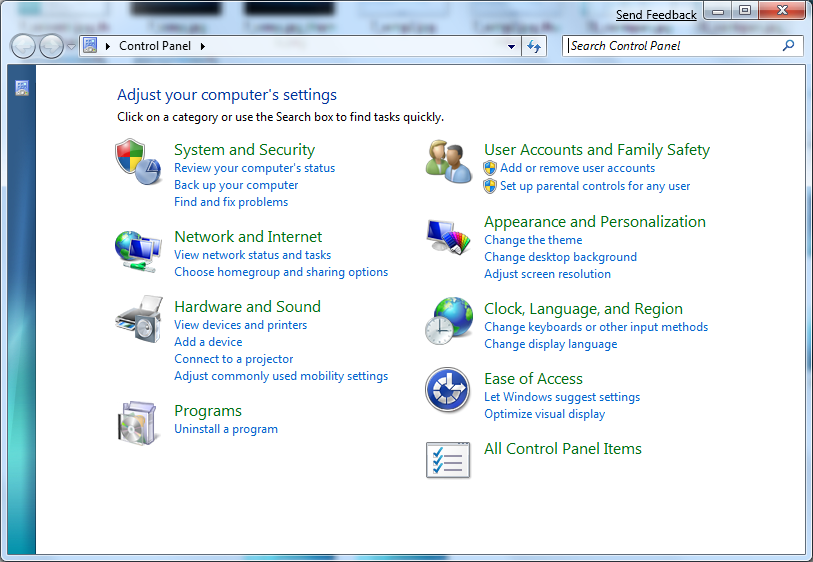The height and width of the screenshot is (562, 813).
Task: Select View devices and printers
Action: pos(241,325)
